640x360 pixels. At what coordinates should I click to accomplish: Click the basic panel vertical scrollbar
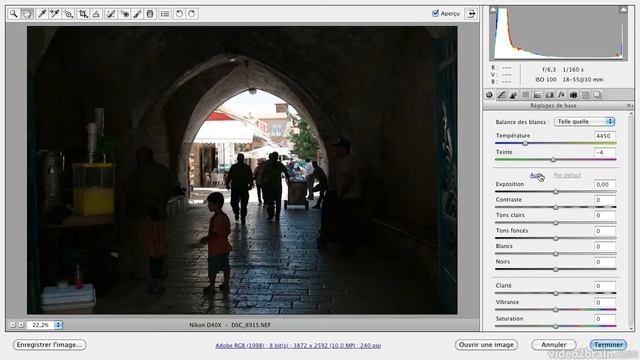point(631,221)
